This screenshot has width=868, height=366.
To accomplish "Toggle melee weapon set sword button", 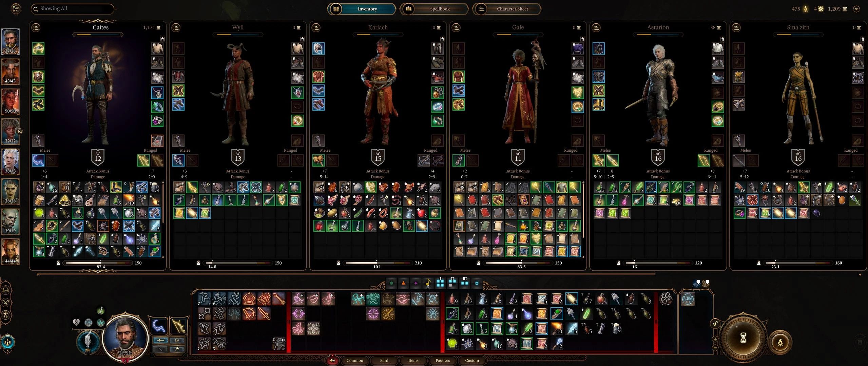I will (160, 340).
